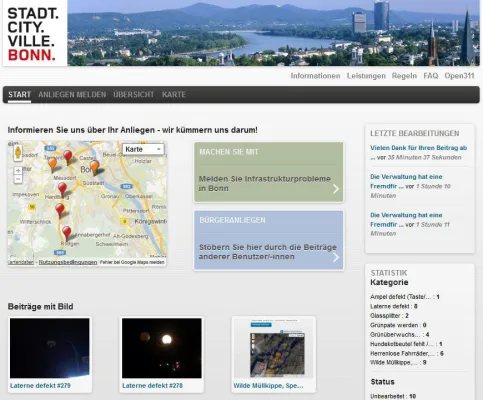Open the Open311 link
Viewport: 483px width, 400px height.
[x=459, y=76]
